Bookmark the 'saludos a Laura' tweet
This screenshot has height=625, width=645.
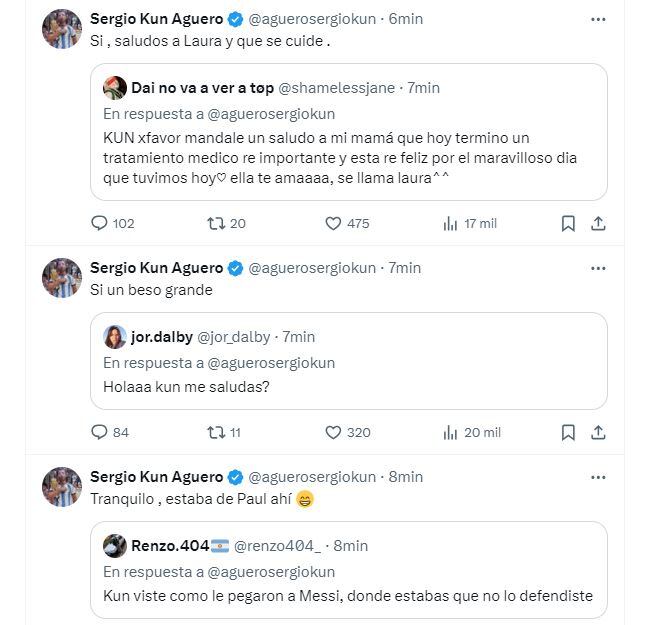[567, 223]
